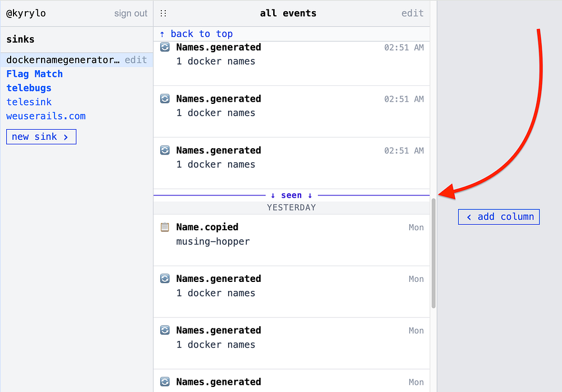Open the telebugs sink
Image resolution: width=562 pixels, height=392 pixels.
(29, 88)
